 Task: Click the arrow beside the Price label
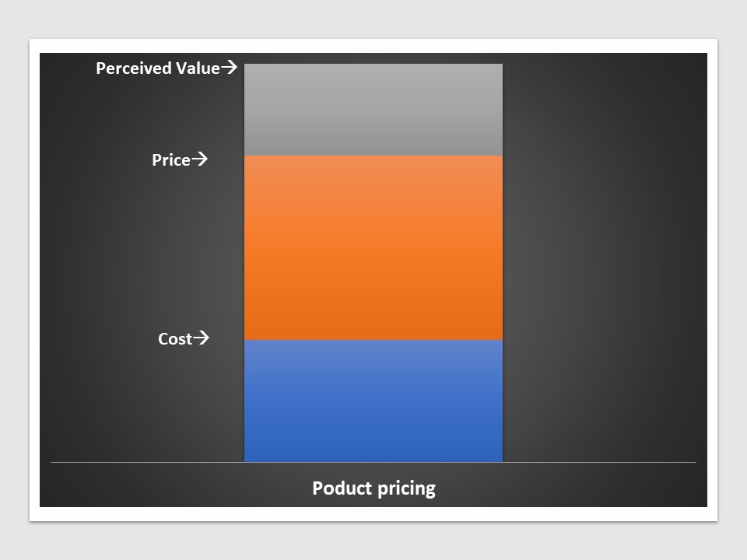[x=200, y=159]
